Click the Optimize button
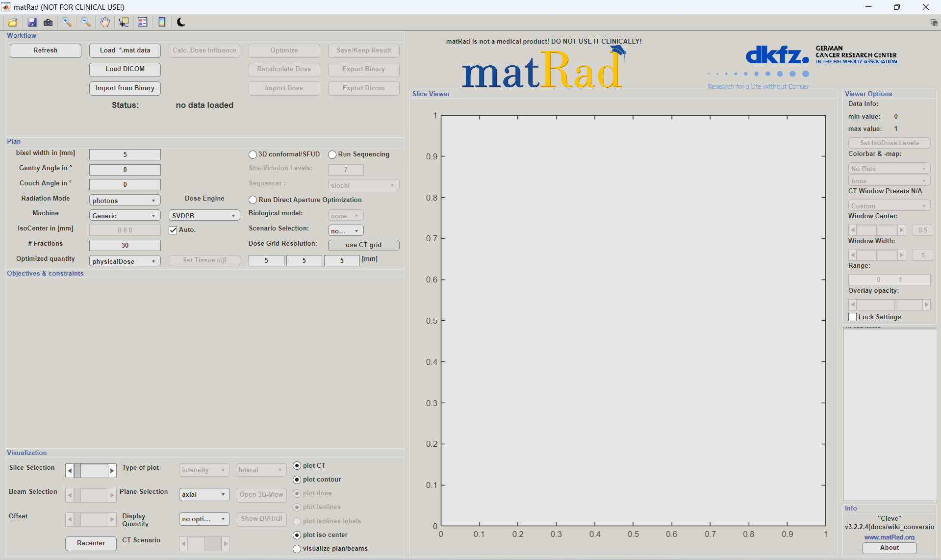This screenshot has width=941, height=560. coord(284,51)
